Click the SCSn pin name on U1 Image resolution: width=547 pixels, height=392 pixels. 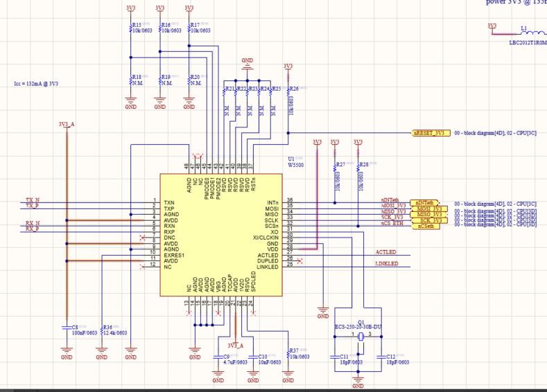pyautogui.click(x=271, y=226)
